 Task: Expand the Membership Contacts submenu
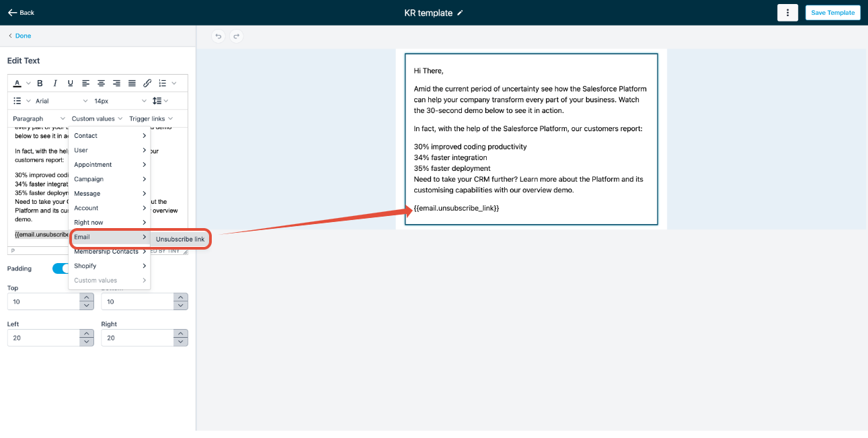[110, 252]
